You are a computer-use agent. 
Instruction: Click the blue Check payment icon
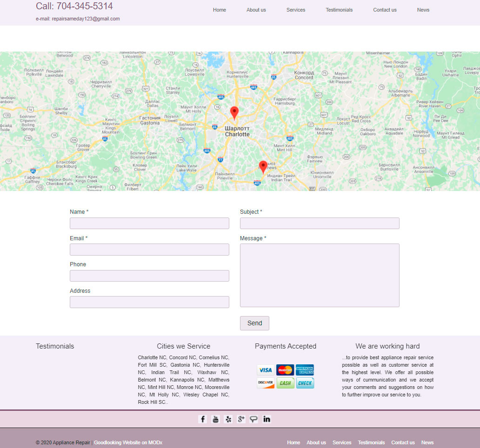tap(305, 383)
